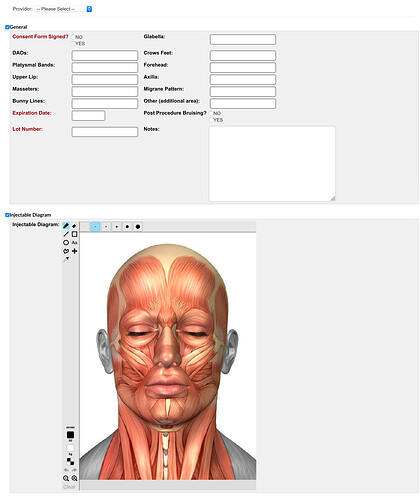Viewport: 420px width, 500px height.
Task: Select the pencil drawing tool
Action: pyautogui.click(x=66, y=226)
